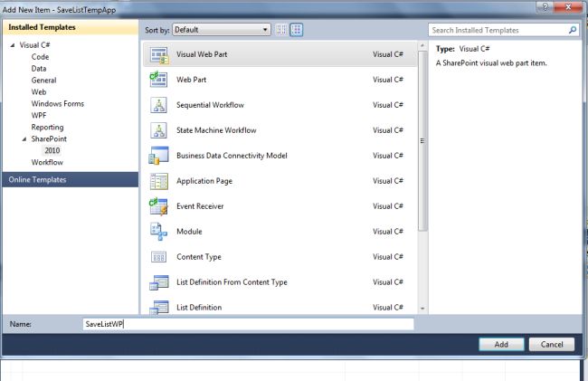Select the Sequential Workflow label

coord(210,105)
